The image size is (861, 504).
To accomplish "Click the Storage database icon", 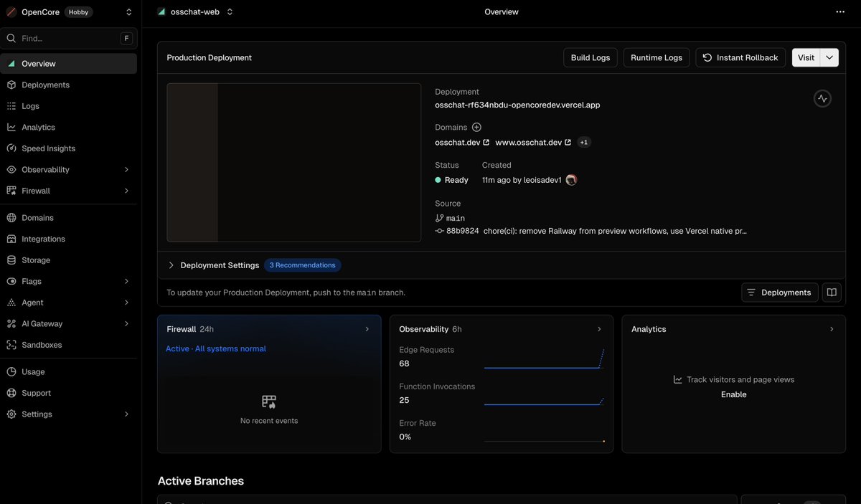I will click(x=11, y=260).
